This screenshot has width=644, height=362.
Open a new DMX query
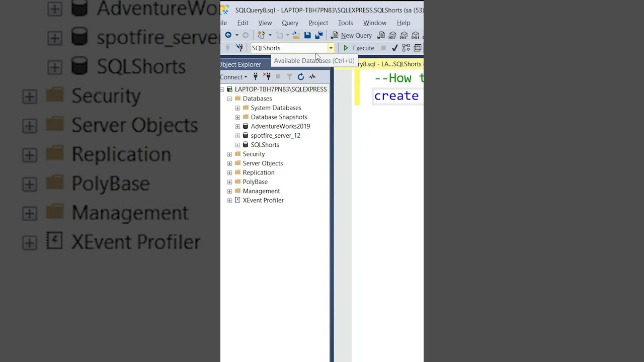[x=404, y=35]
